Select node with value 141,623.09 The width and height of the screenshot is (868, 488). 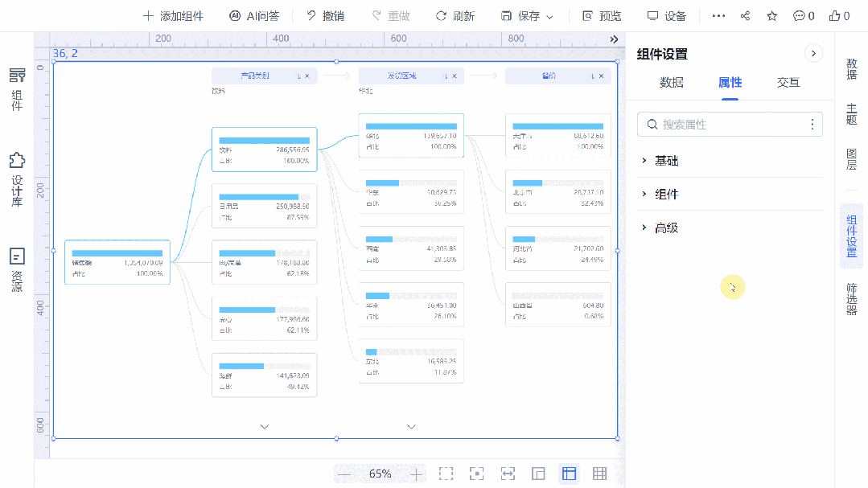pyautogui.click(x=264, y=375)
